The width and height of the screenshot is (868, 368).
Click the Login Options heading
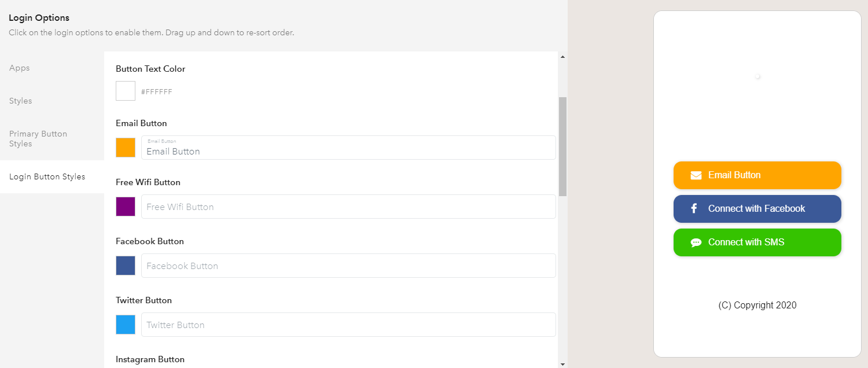(x=39, y=18)
